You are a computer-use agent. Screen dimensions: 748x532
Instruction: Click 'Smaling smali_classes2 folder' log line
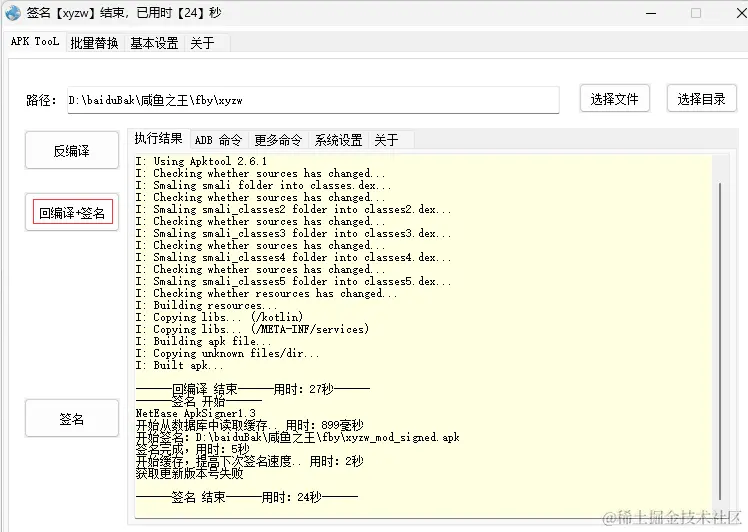293,209
